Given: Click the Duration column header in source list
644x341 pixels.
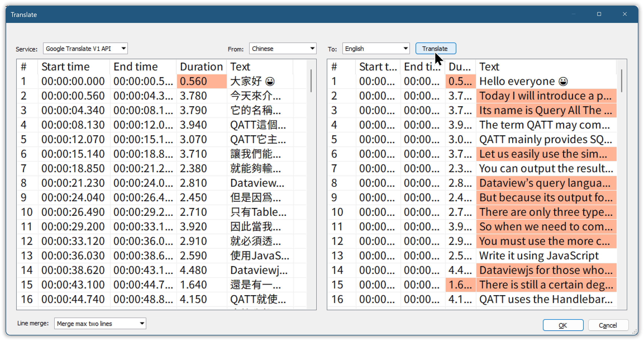Looking at the screenshot, I should click(x=201, y=67).
